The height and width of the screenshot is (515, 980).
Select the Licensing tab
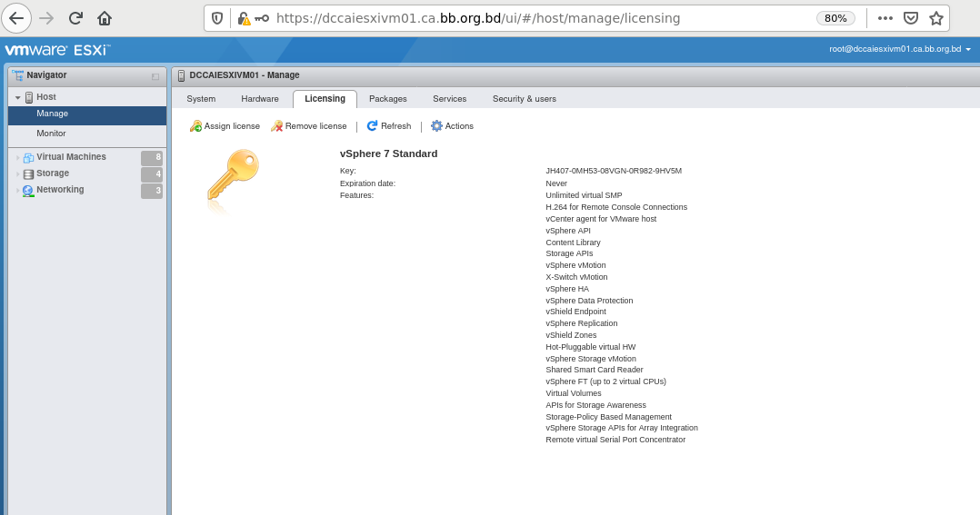[325, 99]
